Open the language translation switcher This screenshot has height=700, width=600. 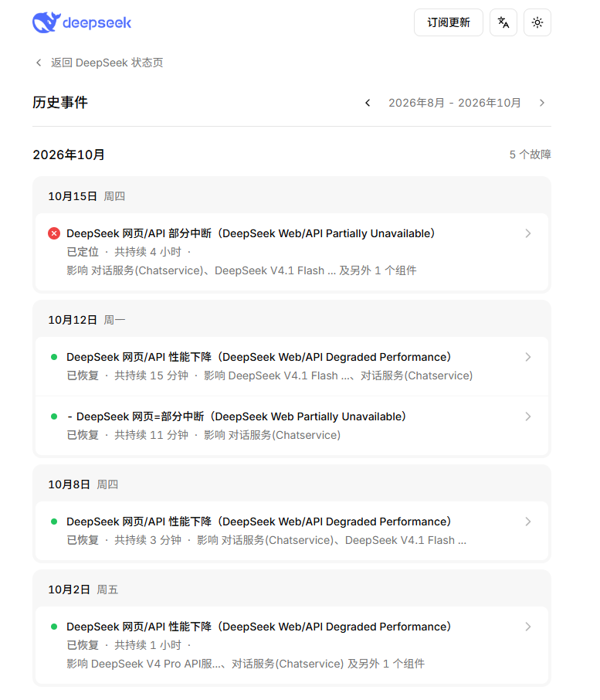tap(503, 22)
